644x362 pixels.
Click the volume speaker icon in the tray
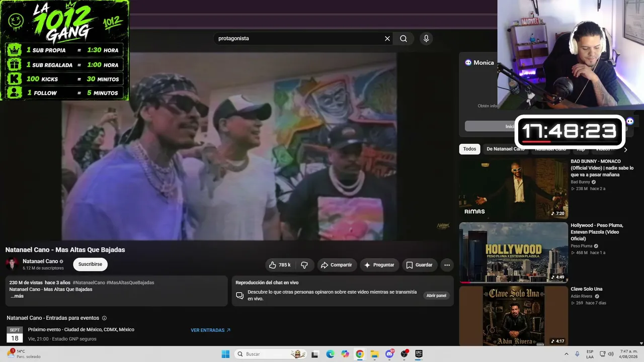tap(611, 354)
